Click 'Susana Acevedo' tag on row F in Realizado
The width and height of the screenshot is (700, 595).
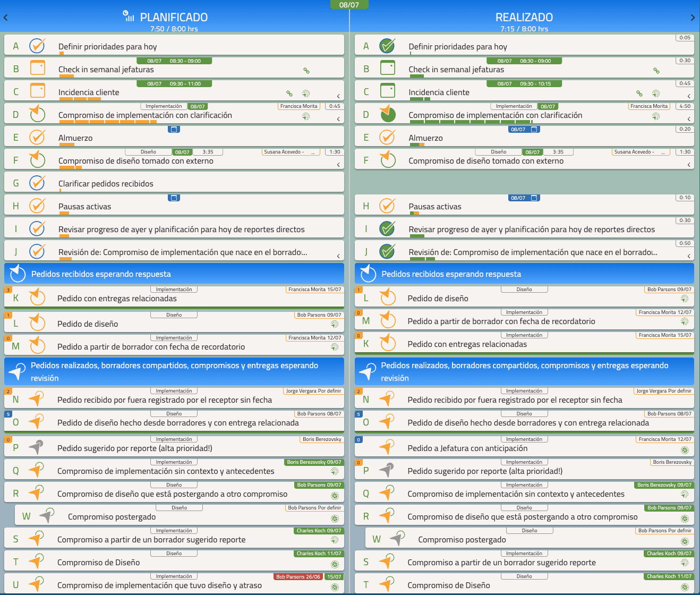click(x=642, y=152)
